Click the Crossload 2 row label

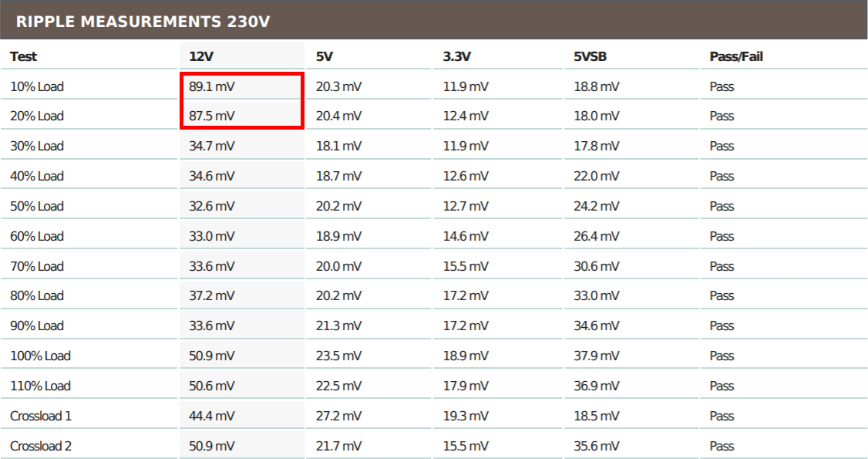pyautogui.click(x=40, y=446)
